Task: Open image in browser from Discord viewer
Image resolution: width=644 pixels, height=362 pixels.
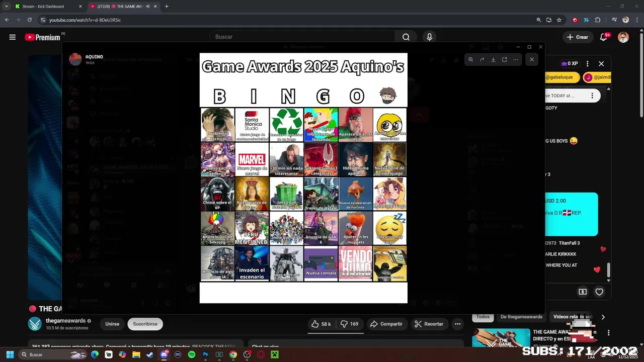Action: tap(504, 59)
